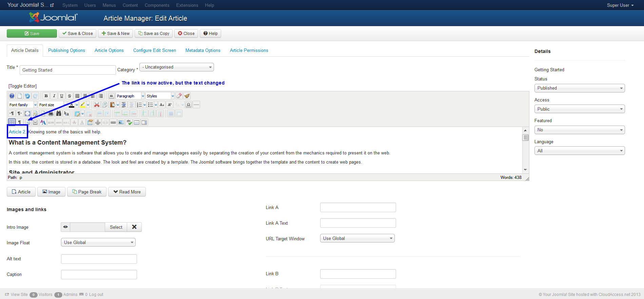Viewport: 644px width, 299px height.
Task: Print the editor content
Action: pyautogui.click(x=51, y=114)
